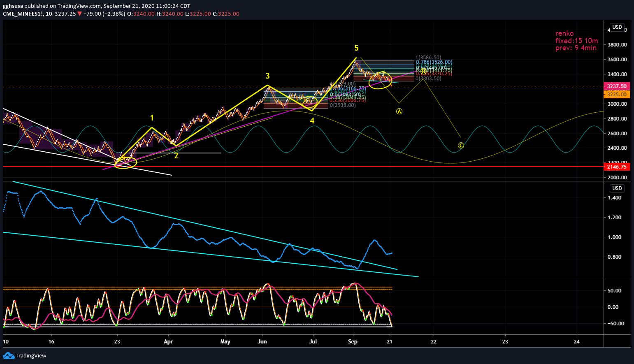Image resolution: width=634 pixels, height=364 pixels.
Task: Select the yellow wave label 4
Action: pos(312,121)
